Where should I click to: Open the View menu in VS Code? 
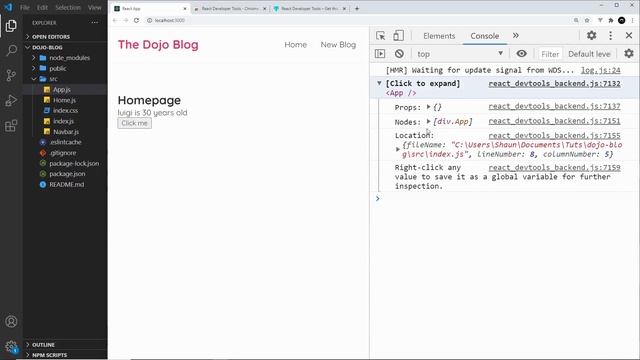tap(94, 7)
